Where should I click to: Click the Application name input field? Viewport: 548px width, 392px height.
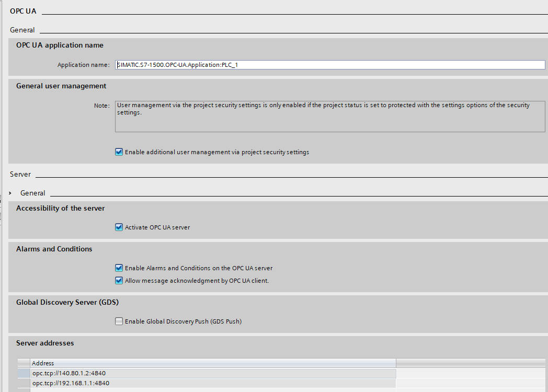[330, 65]
